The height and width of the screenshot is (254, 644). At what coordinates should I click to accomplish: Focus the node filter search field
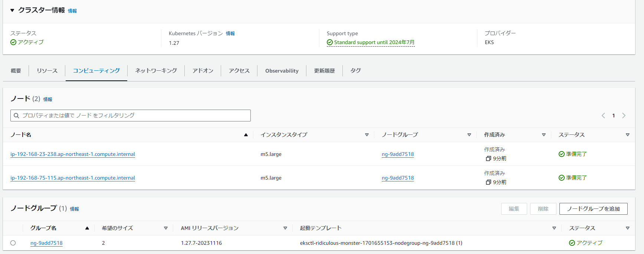pyautogui.click(x=134, y=116)
